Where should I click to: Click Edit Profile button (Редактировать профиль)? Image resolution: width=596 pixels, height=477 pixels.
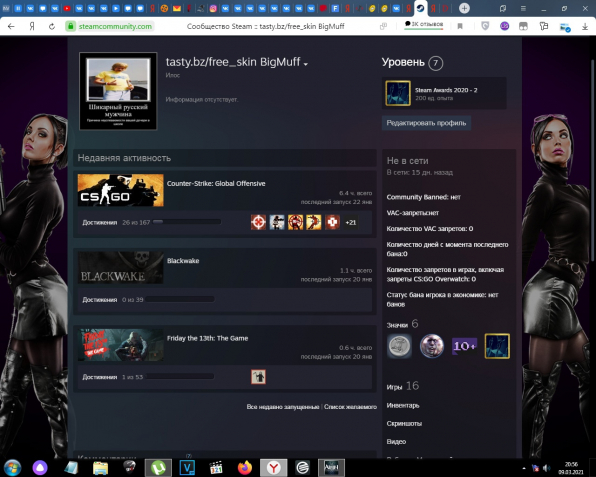coord(426,123)
